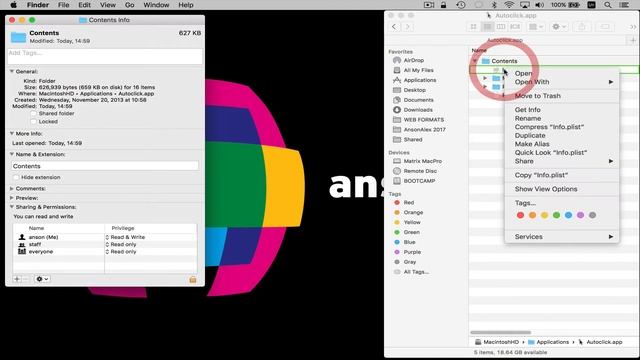Go back in Finder window
This screenshot has width=640, height=360.
394,27
